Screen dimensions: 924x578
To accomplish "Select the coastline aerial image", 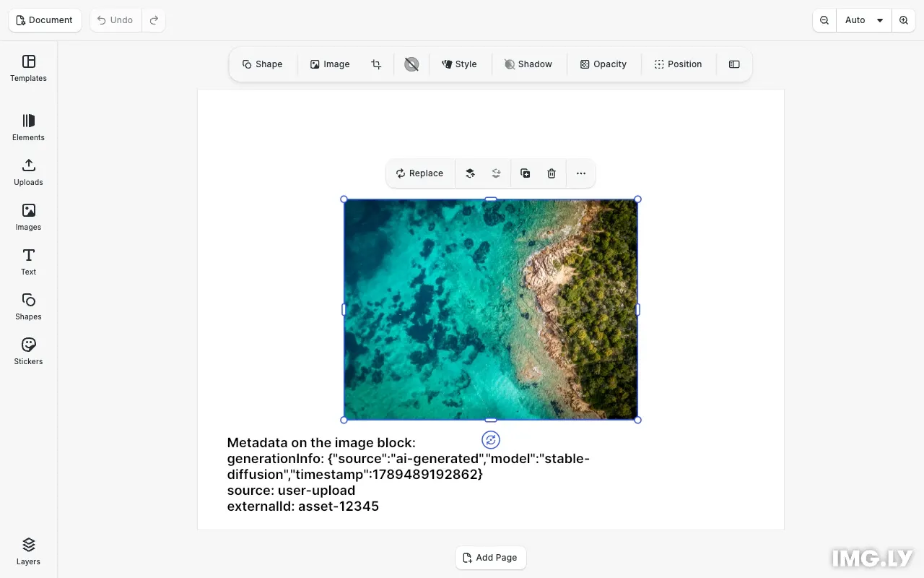I will (x=491, y=309).
